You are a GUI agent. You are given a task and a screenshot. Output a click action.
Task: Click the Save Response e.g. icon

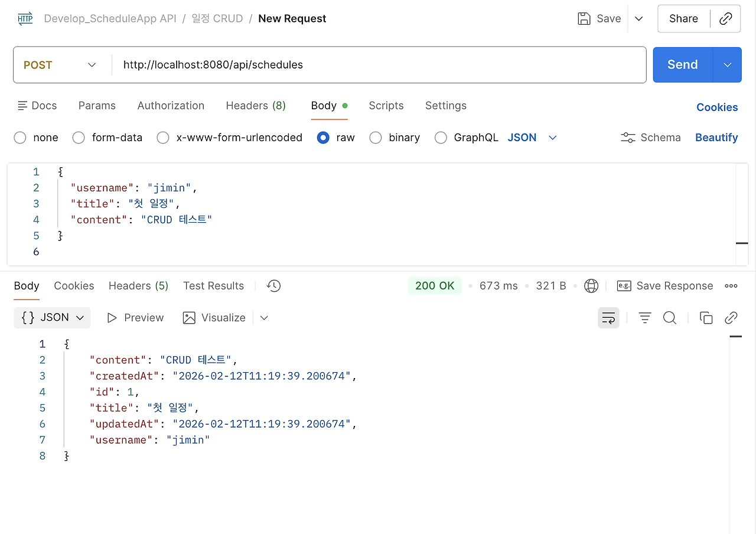(x=624, y=286)
